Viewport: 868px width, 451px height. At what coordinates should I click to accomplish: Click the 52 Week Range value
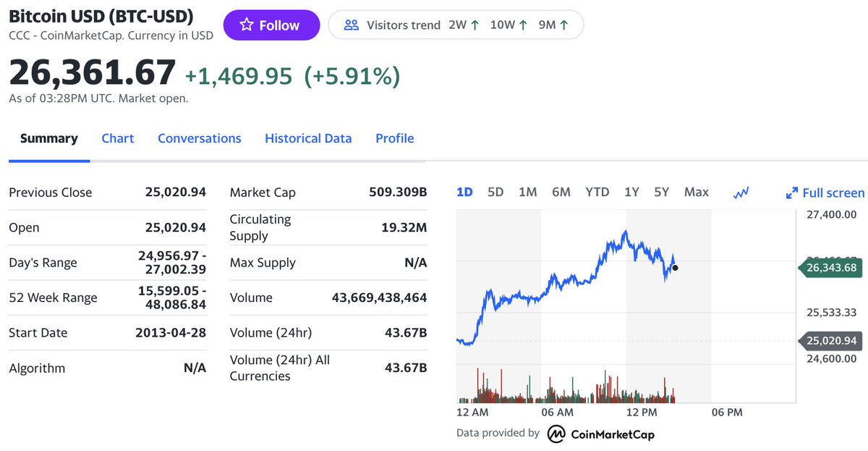tap(172, 298)
